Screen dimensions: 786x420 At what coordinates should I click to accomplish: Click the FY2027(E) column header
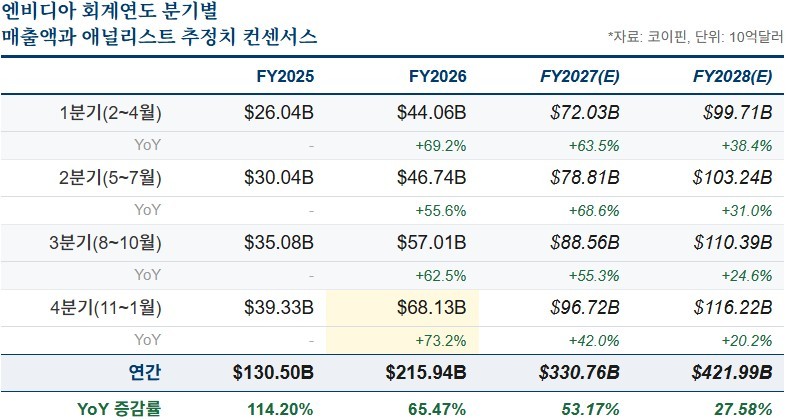coord(580,76)
